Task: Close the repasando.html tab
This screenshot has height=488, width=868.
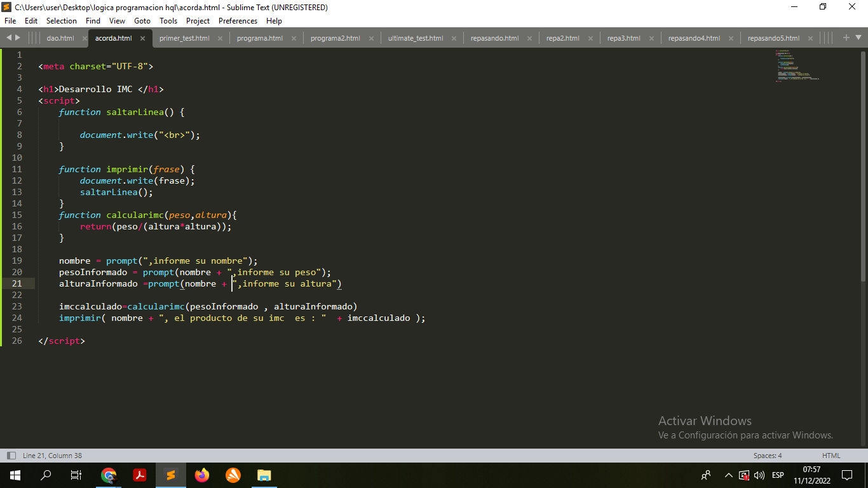Action: pyautogui.click(x=529, y=38)
